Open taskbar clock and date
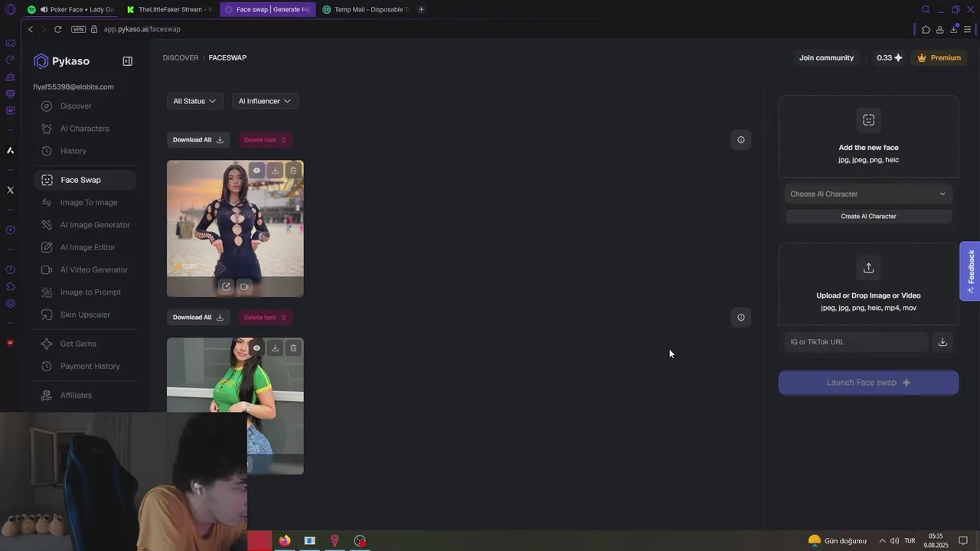980x551 pixels. click(x=936, y=540)
